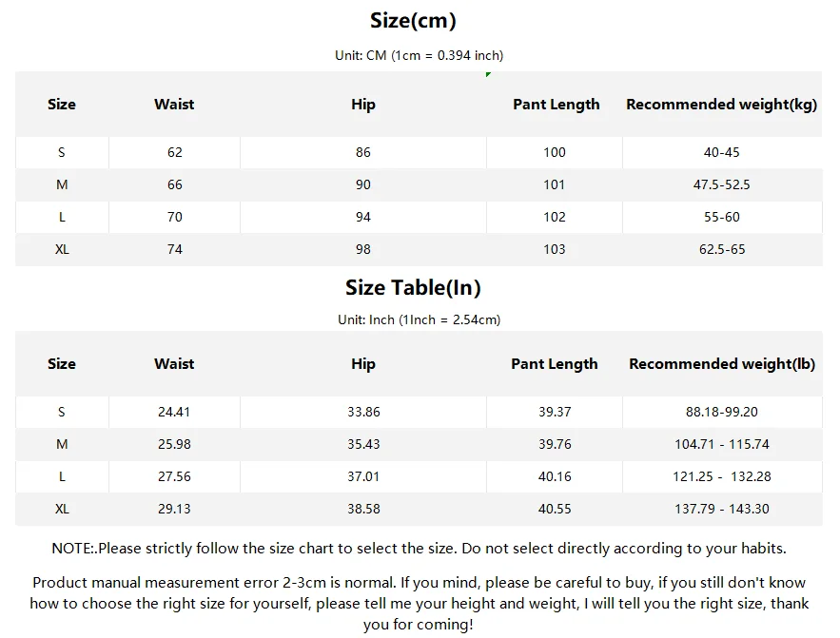
Task: Click the "Unit: Inch (1Inch = 2.54cm)" caption
Action: tap(419, 319)
